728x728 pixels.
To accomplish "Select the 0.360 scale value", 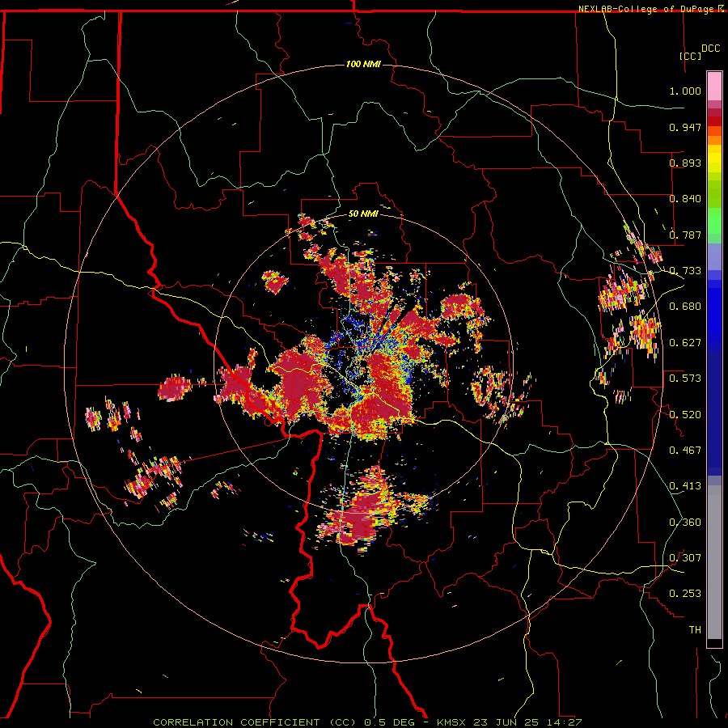I will 685,523.
